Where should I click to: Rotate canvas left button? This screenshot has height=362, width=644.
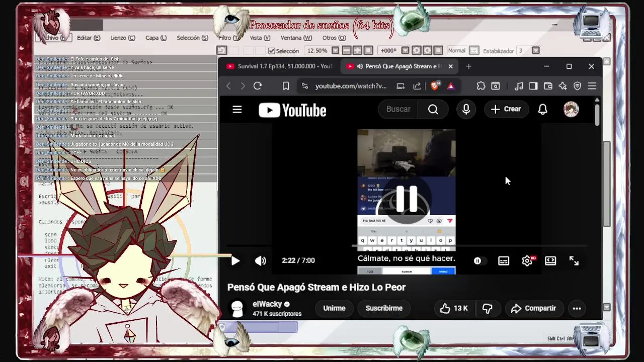(x=417, y=51)
